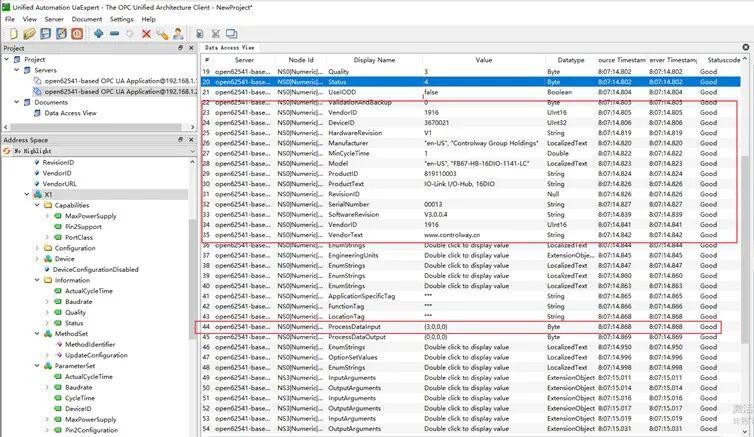Open the Document menu
Screen dimensions: 754x437
click(87, 19)
